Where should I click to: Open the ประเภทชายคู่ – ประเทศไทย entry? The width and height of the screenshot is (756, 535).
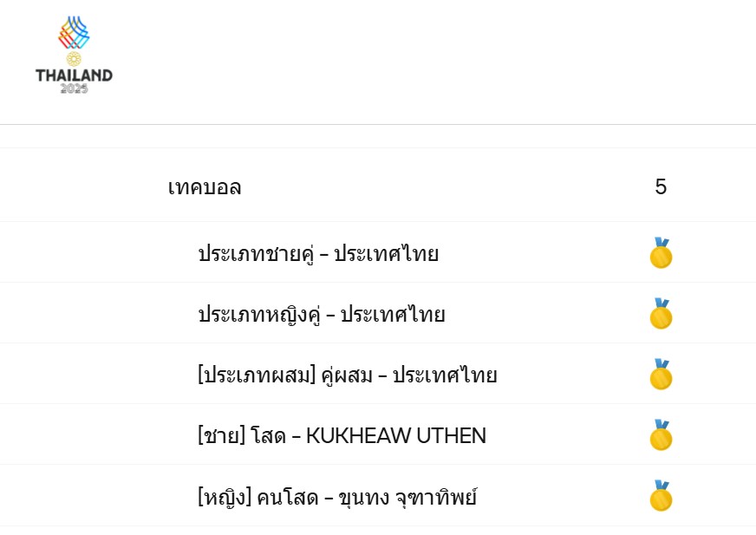(318, 253)
